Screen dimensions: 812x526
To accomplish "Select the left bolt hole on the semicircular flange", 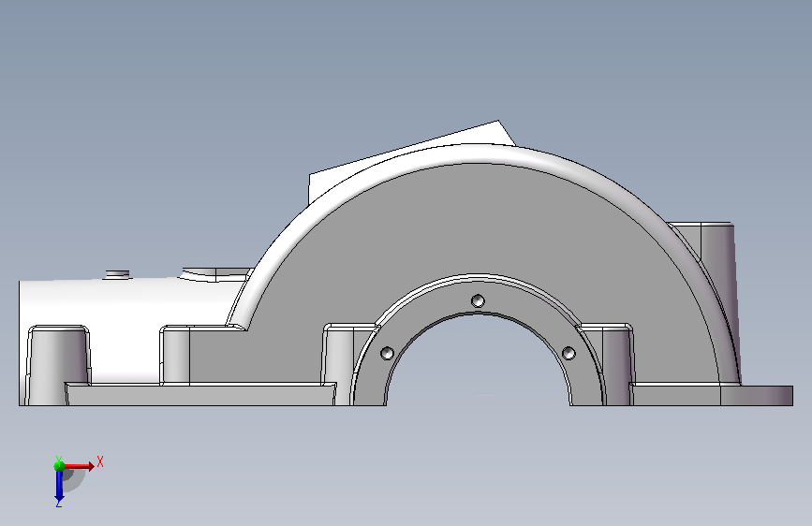I will tap(387, 354).
